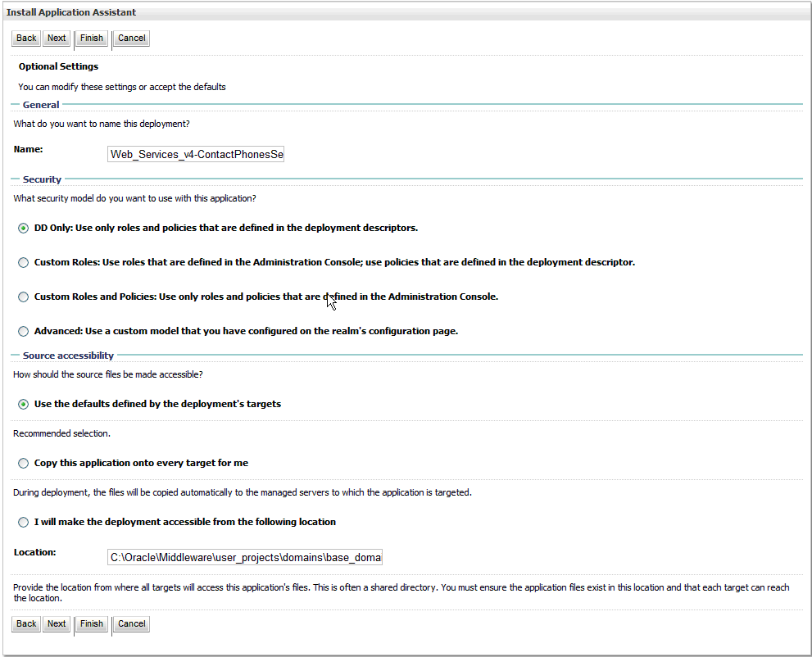Choose the Custom Roles security option
The image size is (812, 657).
(23, 262)
